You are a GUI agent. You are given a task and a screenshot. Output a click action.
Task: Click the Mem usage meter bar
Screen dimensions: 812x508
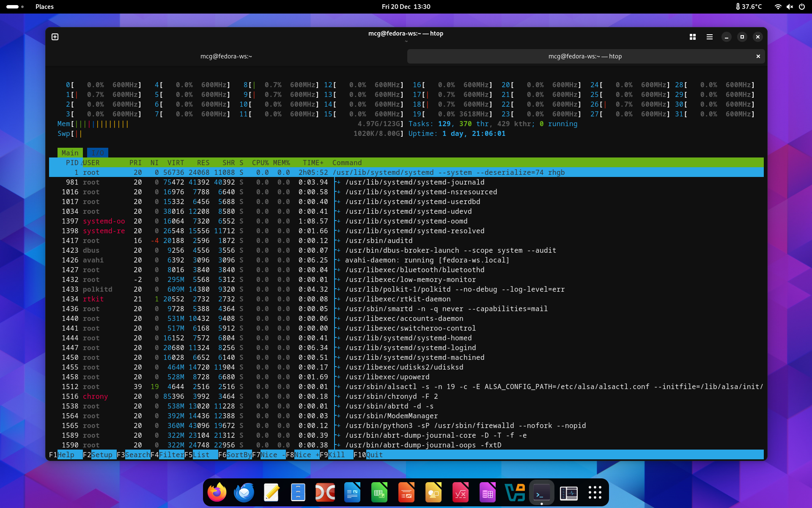point(101,124)
